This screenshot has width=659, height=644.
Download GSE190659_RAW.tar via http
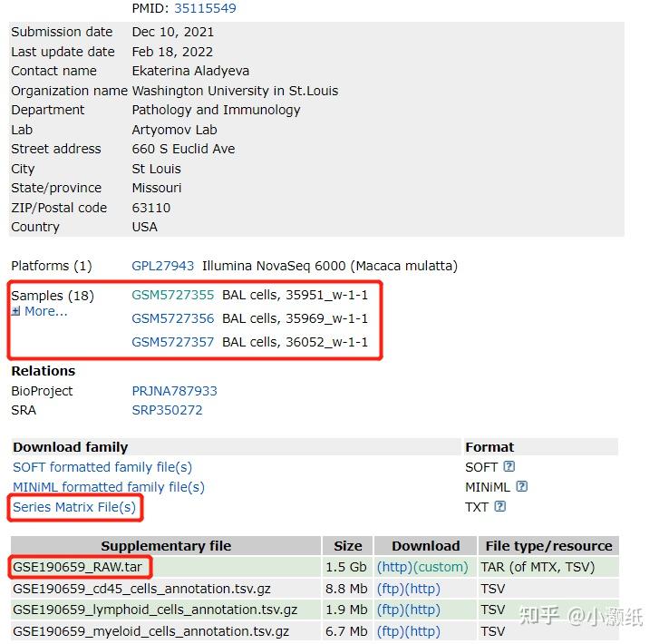(x=394, y=567)
